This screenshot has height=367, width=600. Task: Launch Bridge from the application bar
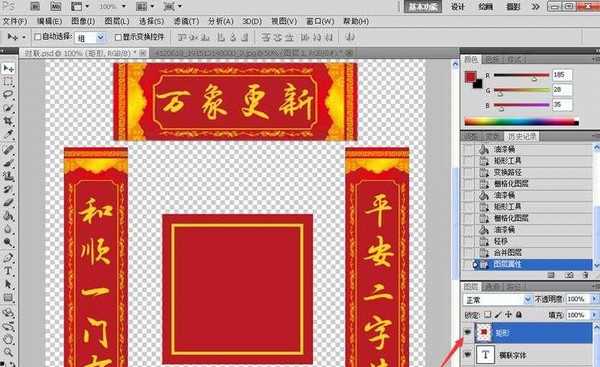[x=35, y=6]
